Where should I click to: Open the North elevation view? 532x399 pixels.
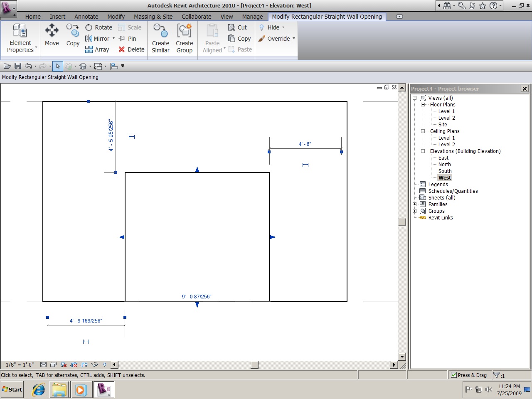coord(444,165)
